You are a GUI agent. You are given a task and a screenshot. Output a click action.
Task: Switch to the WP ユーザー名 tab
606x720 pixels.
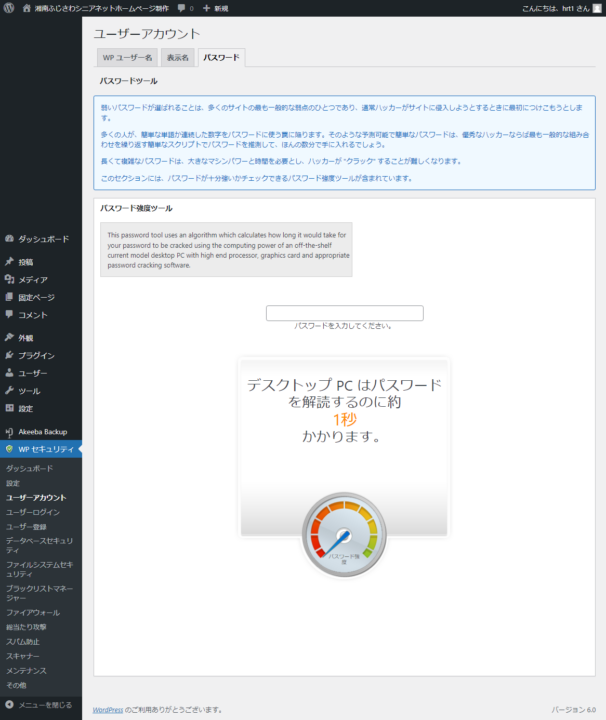pos(127,57)
